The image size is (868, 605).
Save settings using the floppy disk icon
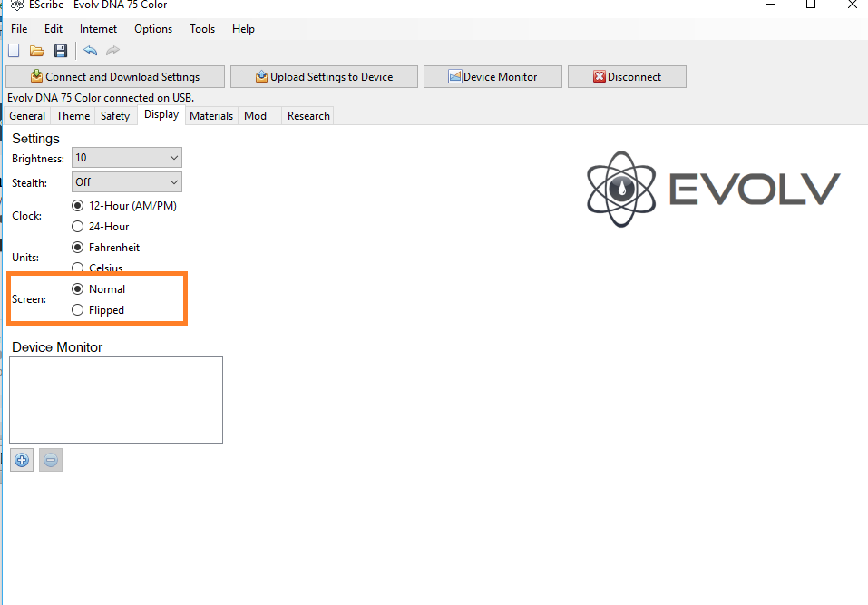tap(61, 51)
